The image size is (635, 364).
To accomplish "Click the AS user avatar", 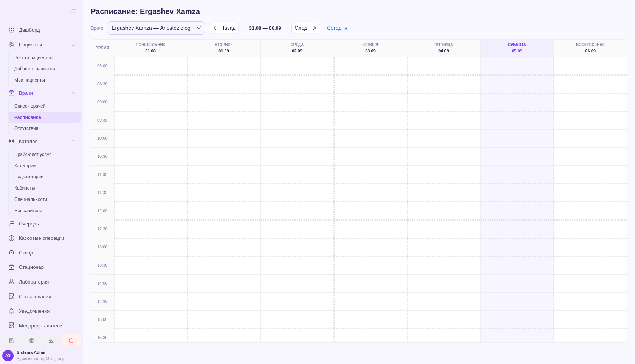I will (x=8, y=355).
